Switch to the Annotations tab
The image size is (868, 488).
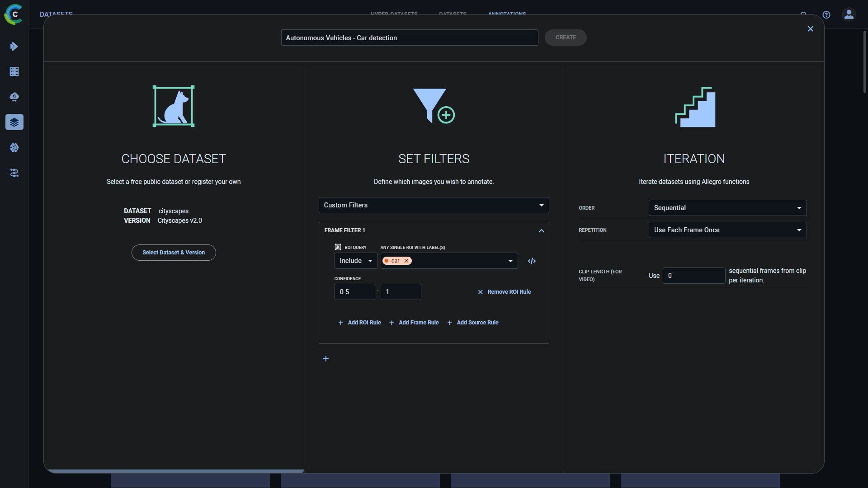507,14
